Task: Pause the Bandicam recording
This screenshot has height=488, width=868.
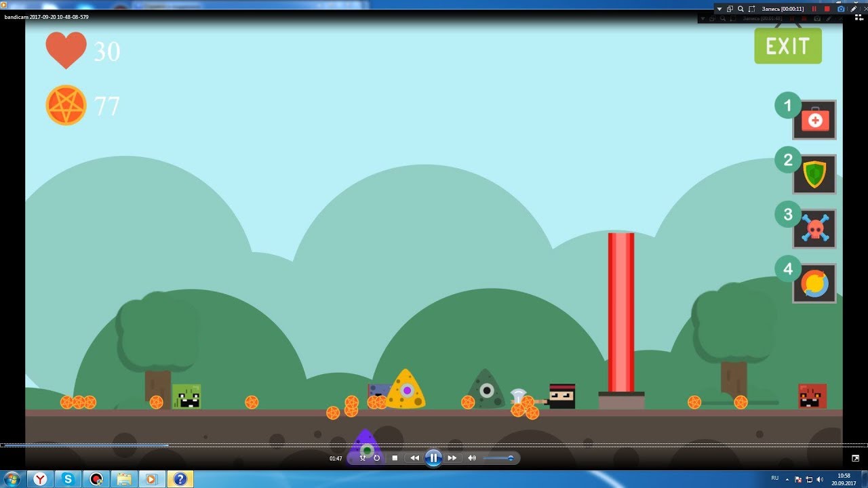Action: [814, 9]
